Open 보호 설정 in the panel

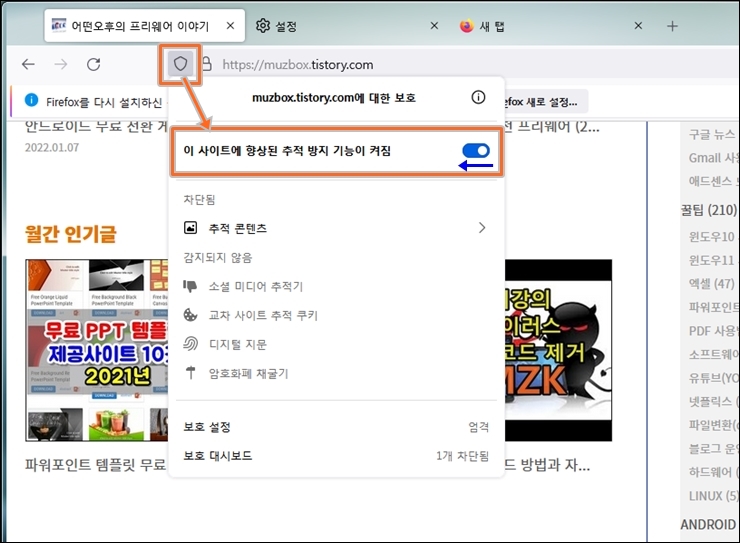(207, 427)
